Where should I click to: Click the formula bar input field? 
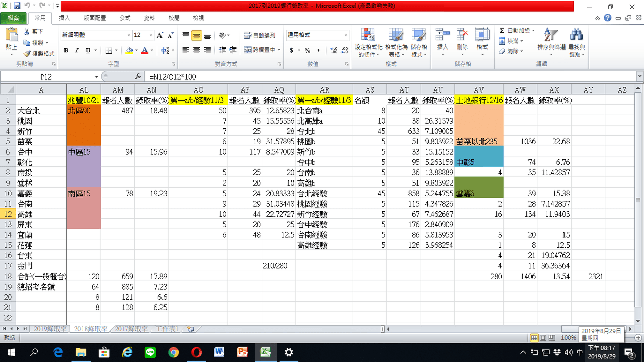click(x=390, y=77)
